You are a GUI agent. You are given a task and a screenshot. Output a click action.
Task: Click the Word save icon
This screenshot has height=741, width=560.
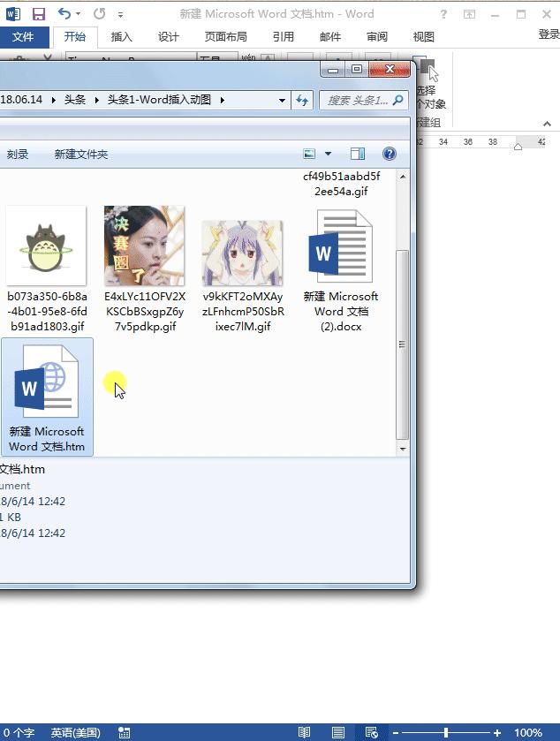point(39,14)
